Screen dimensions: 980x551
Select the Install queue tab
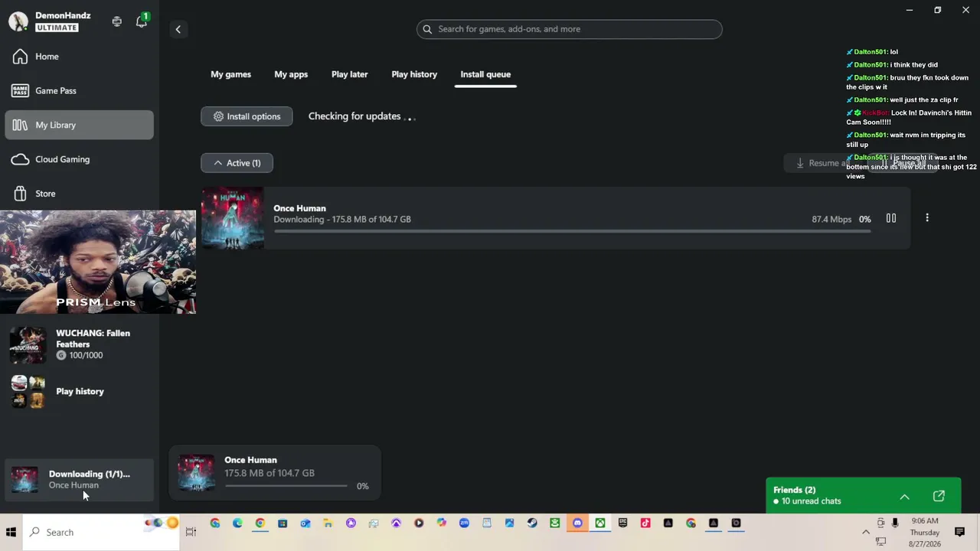(485, 74)
